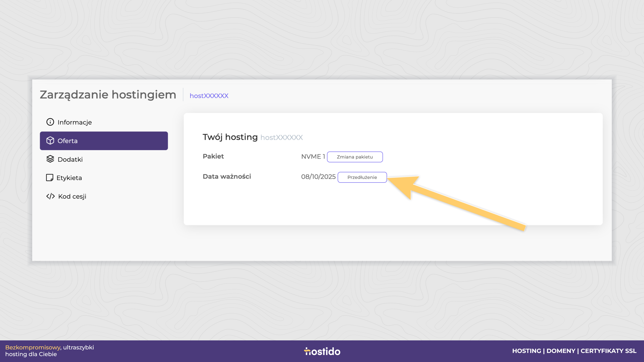Click the gray hostXXXXXX label beside Twój hosting
Viewport: 644px width, 362px height.
[281, 138]
